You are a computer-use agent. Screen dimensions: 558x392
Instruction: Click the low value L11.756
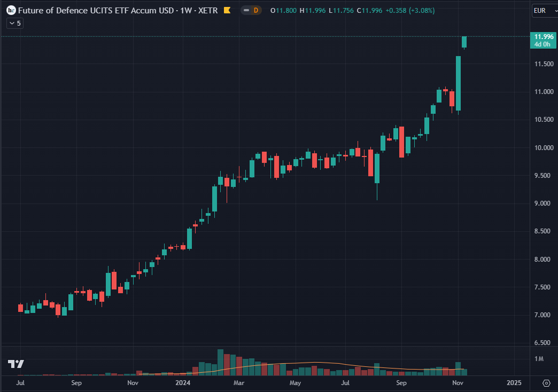coord(341,10)
